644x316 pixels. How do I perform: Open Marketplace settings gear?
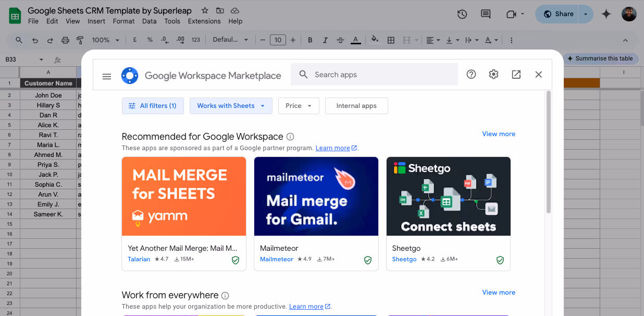(x=493, y=75)
